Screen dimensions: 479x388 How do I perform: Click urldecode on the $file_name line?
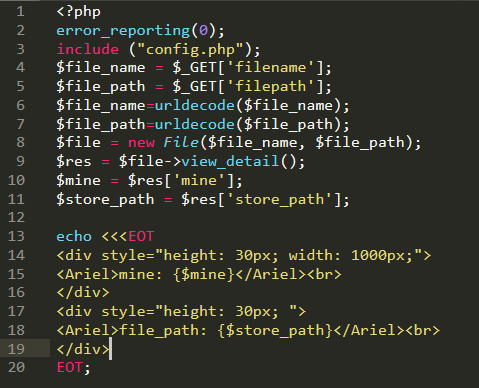pyautogui.click(x=195, y=106)
